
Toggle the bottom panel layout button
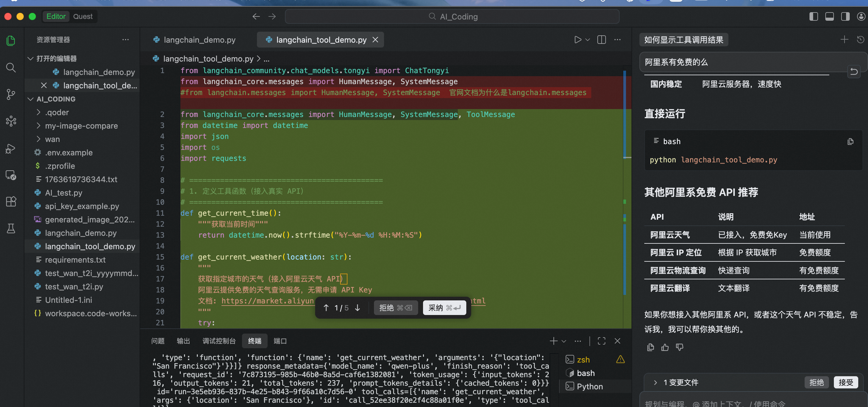[x=829, y=16]
